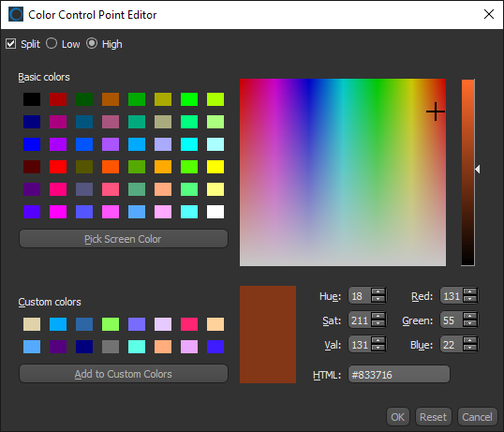Click the app icon in title bar
Screen dimensions: 504x432
coord(16,14)
